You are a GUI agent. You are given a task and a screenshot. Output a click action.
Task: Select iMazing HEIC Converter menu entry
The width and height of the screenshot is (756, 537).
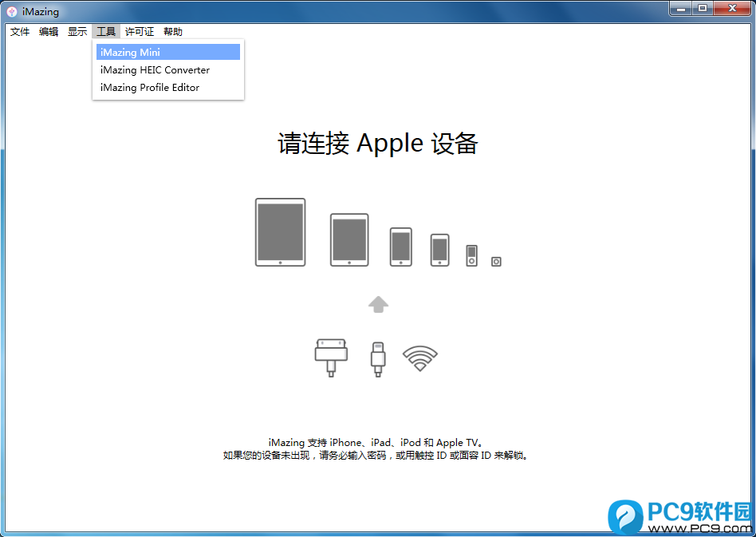(167, 70)
